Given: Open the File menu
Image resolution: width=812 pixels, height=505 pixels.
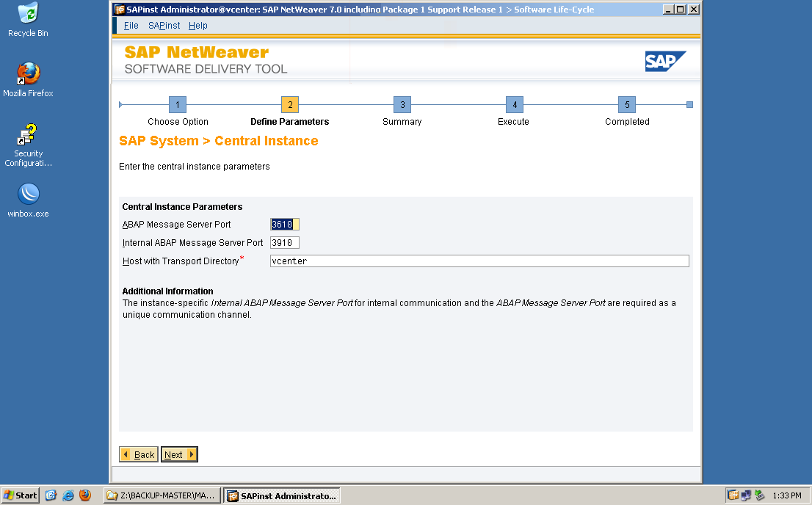Looking at the screenshot, I should (x=131, y=26).
